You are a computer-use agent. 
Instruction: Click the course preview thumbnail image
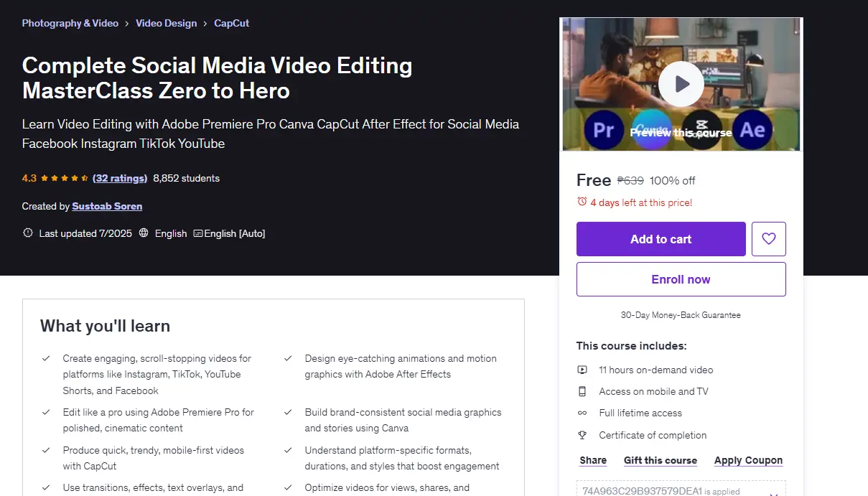(681, 85)
